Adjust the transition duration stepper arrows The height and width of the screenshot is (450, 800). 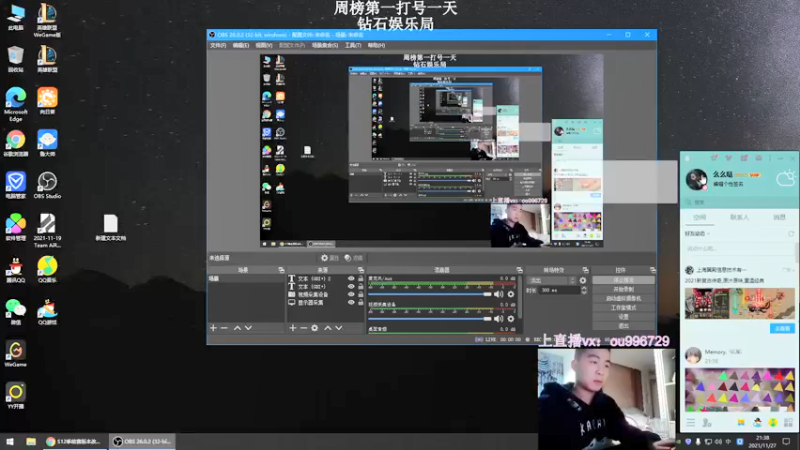pos(584,290)
